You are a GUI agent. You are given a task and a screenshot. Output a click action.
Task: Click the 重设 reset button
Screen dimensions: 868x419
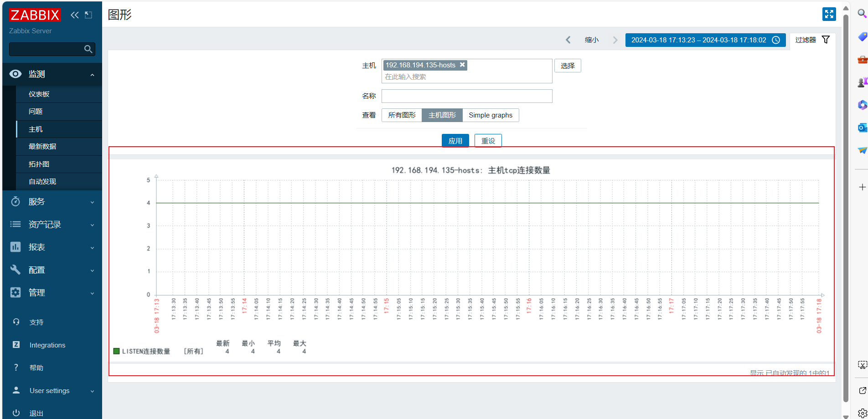(488, 141)
